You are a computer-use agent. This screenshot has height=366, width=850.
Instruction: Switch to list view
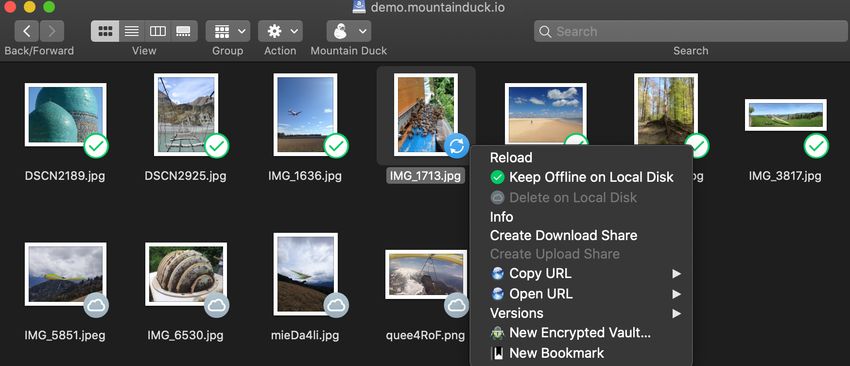coord(131,31)
